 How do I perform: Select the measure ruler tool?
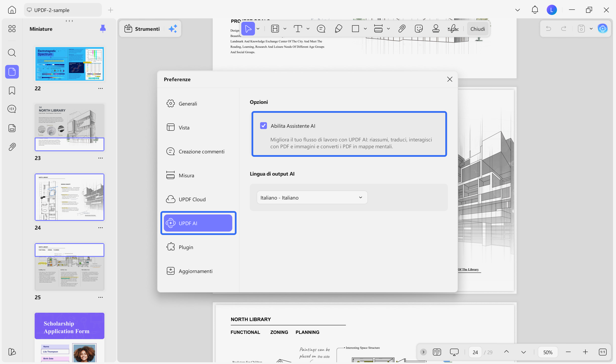(x=378, y=29)
